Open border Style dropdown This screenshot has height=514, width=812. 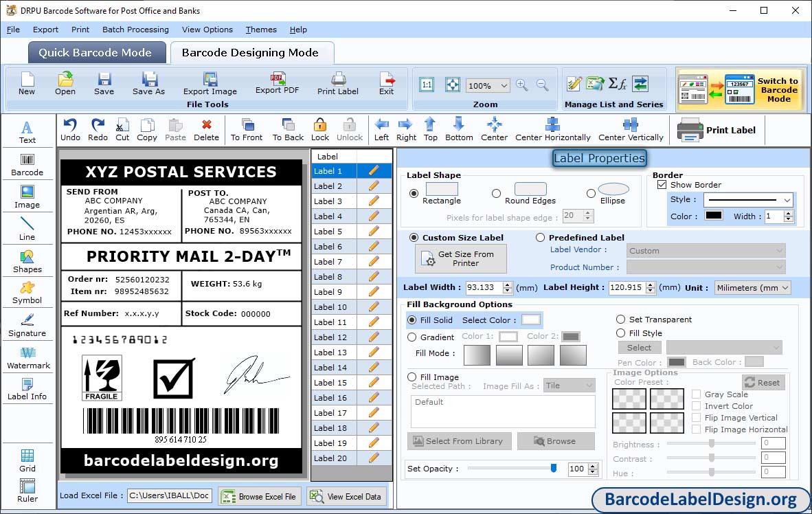click(787, 199)
